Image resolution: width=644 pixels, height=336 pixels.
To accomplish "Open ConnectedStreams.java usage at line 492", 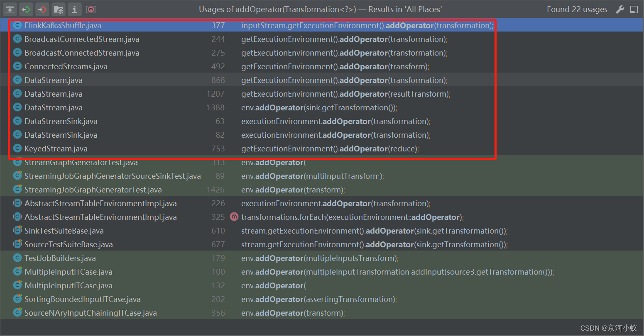I will pyautogui.click(x=322, y=66).
